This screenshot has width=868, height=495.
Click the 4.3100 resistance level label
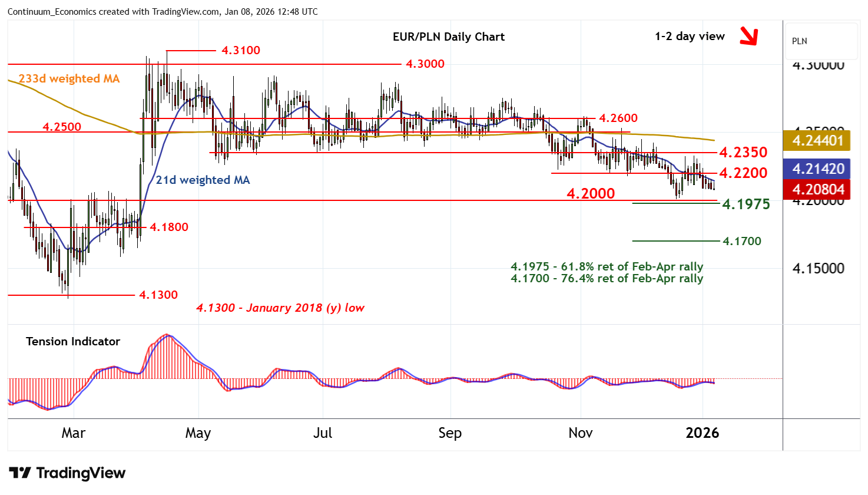pyautogui.click(x=240, y=51)
